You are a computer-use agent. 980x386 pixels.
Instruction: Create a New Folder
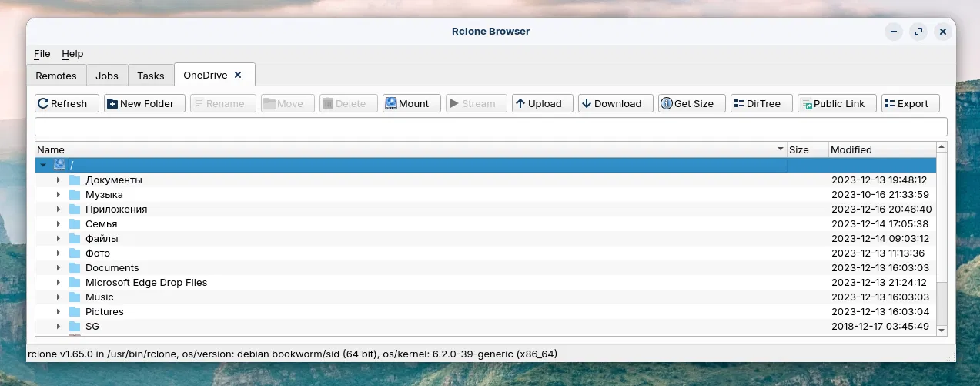tap(144, 103)
